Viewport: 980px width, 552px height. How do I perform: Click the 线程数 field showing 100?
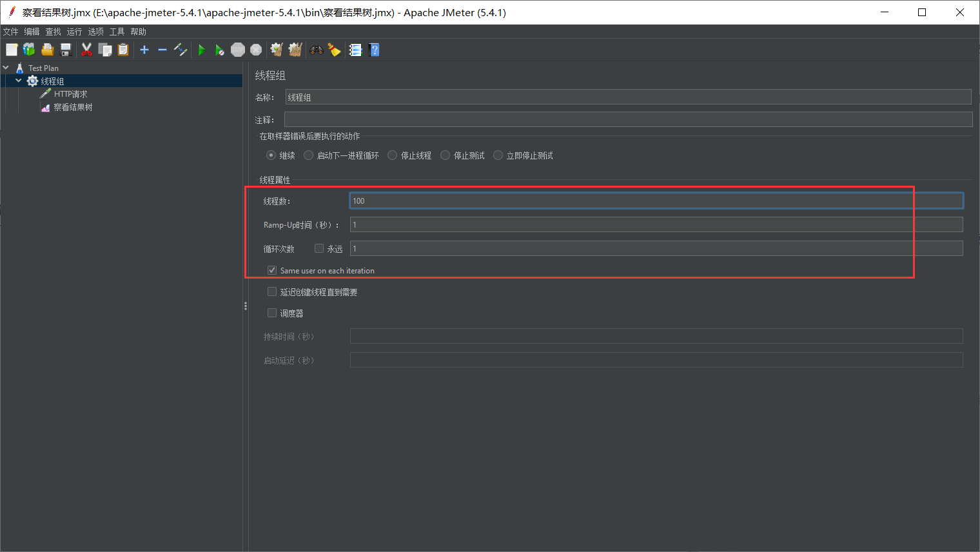656,201
